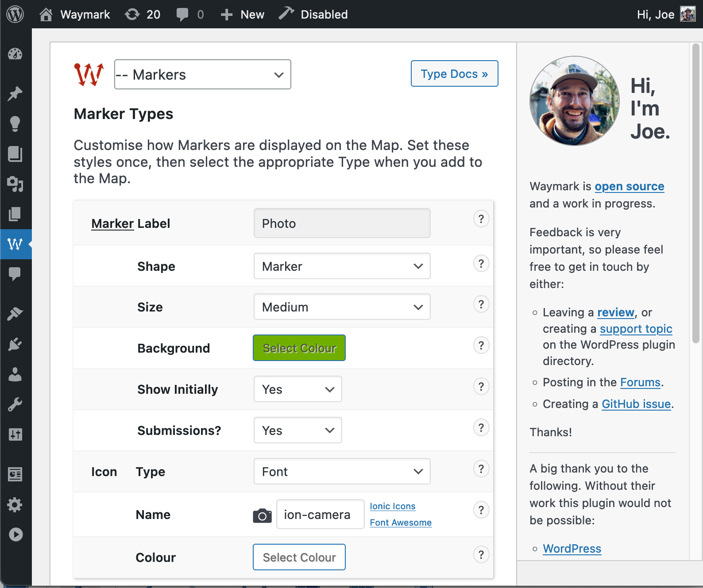Click the Waymark site name menu
Viewport: 703px width, 588px height.
tap(74, 14)
